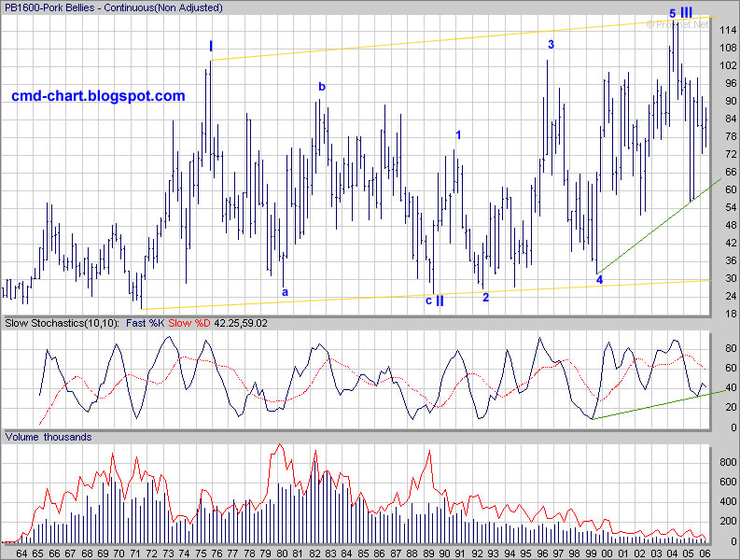
Task: Select sub-wave label 5 at the 2004 peak
Action: point(672,13)
